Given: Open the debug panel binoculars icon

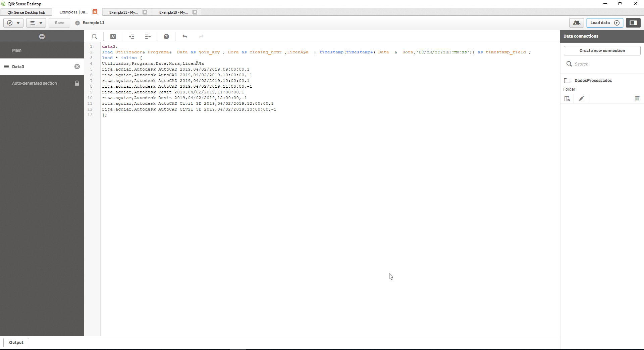Looking at the screenshot, I should (x=577, y=23).
